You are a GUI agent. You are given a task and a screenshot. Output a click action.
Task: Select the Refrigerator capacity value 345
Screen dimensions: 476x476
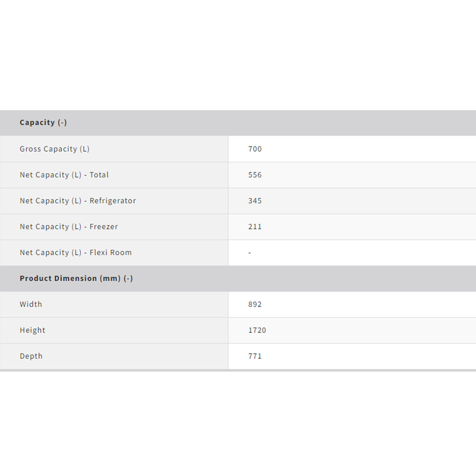255,201
